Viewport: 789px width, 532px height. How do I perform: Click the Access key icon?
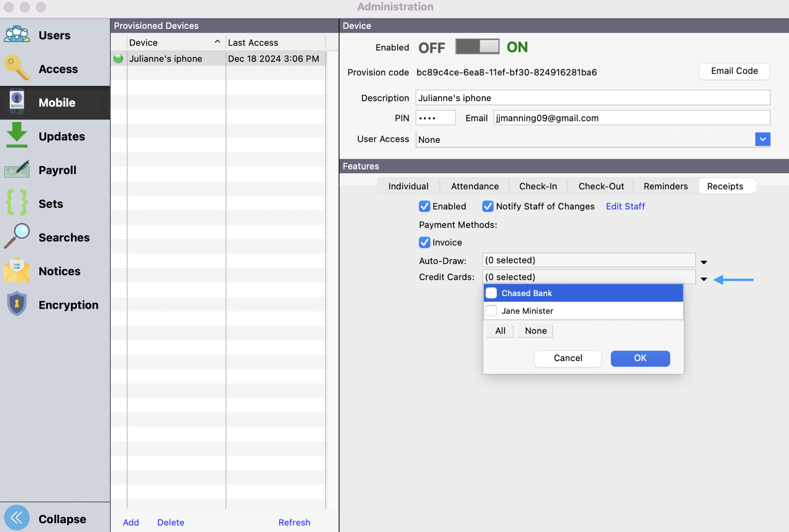coord(17,68)
